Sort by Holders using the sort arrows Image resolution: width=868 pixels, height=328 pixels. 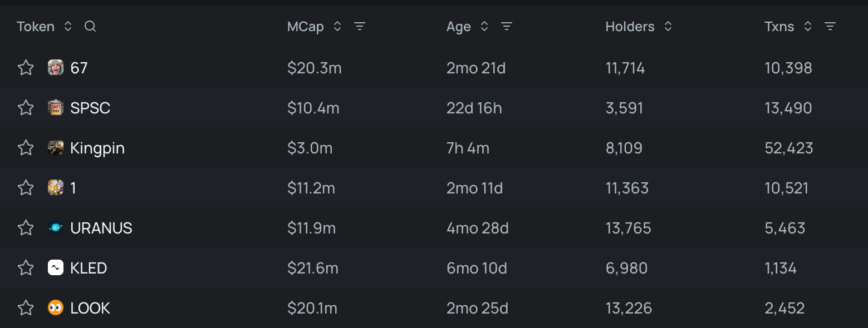click(668, 26)
